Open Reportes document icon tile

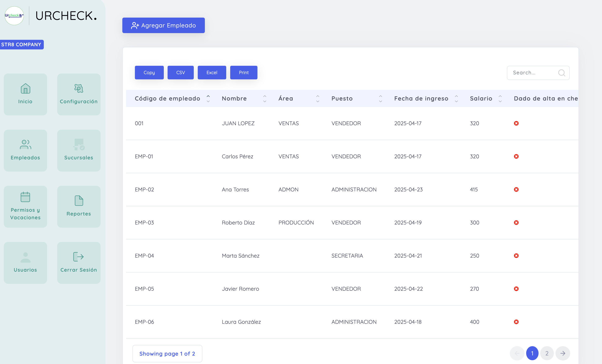79,201
